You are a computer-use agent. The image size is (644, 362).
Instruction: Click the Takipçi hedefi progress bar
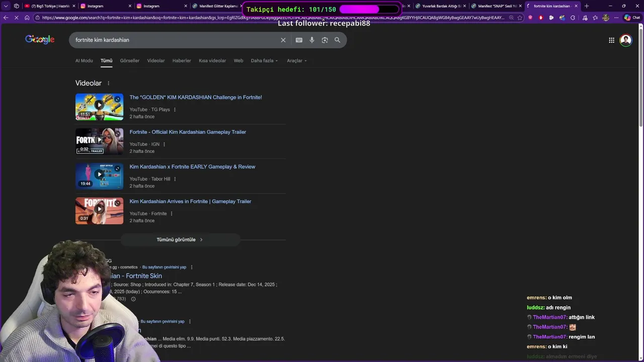pos(369,10)
